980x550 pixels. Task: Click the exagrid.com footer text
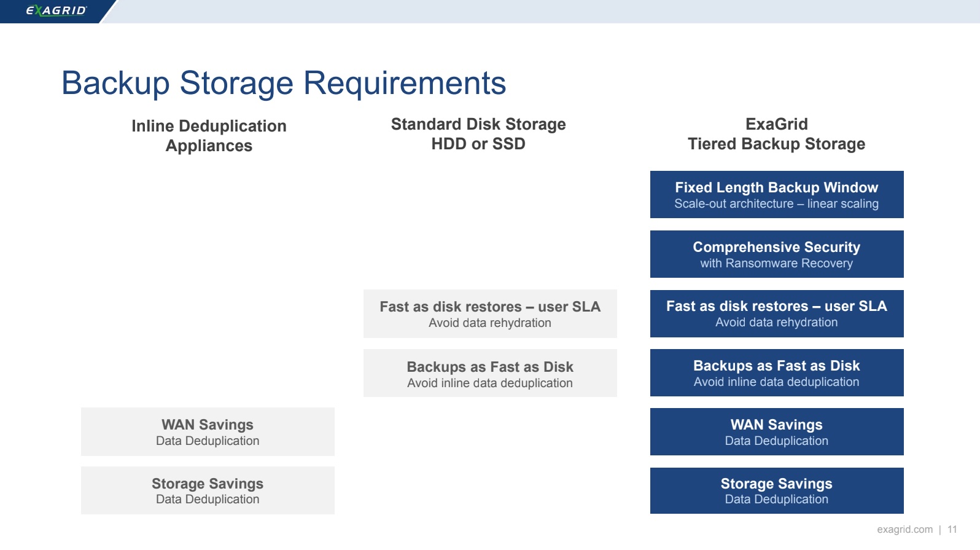click(904, 529)
